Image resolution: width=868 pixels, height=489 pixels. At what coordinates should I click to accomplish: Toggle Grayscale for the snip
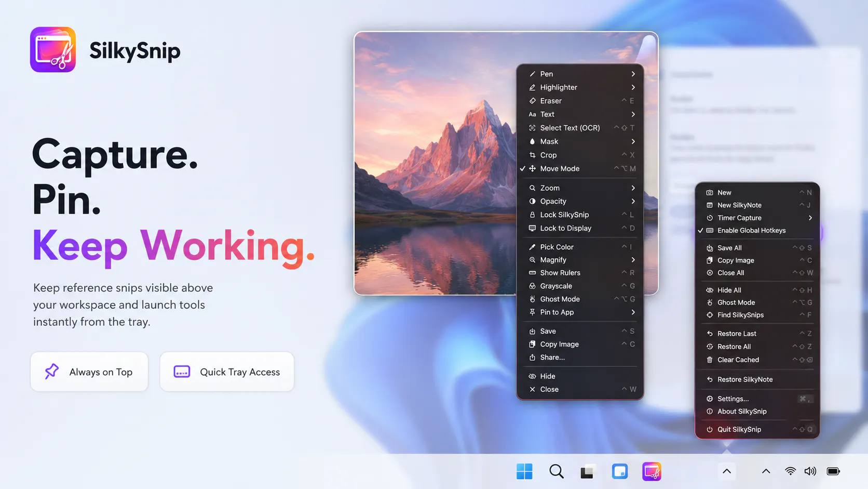click(580, 286)
